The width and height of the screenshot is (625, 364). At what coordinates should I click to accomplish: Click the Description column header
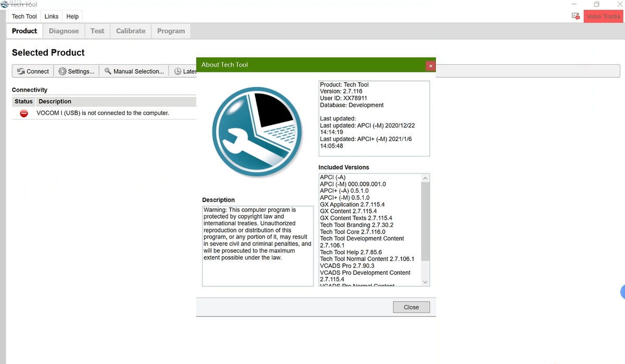pyautogui.click(x=55, y=102)
